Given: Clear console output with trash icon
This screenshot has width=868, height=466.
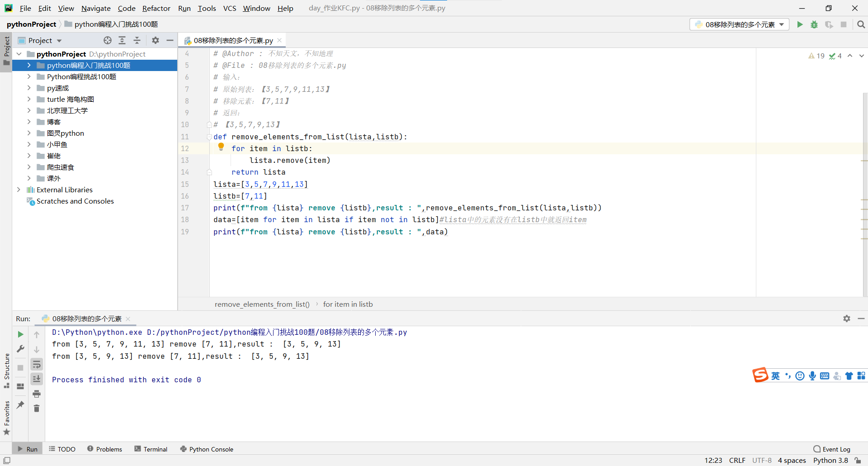Looking at the screenshot, I should click(x=37, y=408).
